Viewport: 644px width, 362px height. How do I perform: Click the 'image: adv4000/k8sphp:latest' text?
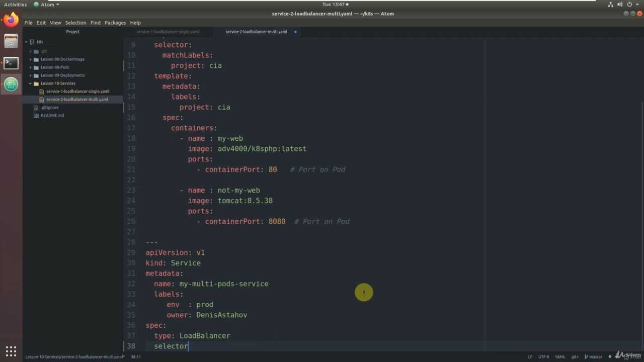247,149
